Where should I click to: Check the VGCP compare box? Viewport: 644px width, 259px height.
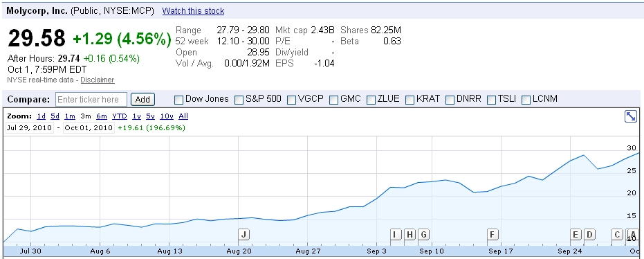pos(292,100)
